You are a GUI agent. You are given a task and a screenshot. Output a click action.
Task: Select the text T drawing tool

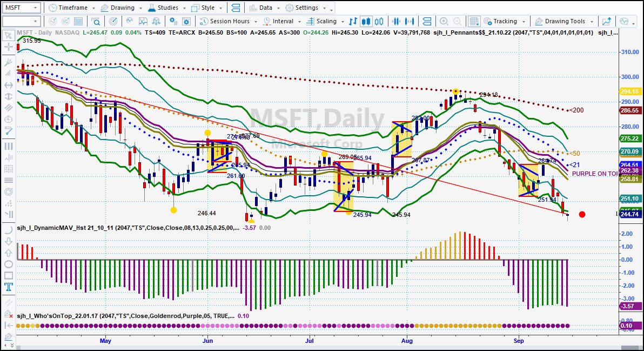(8, 287)
